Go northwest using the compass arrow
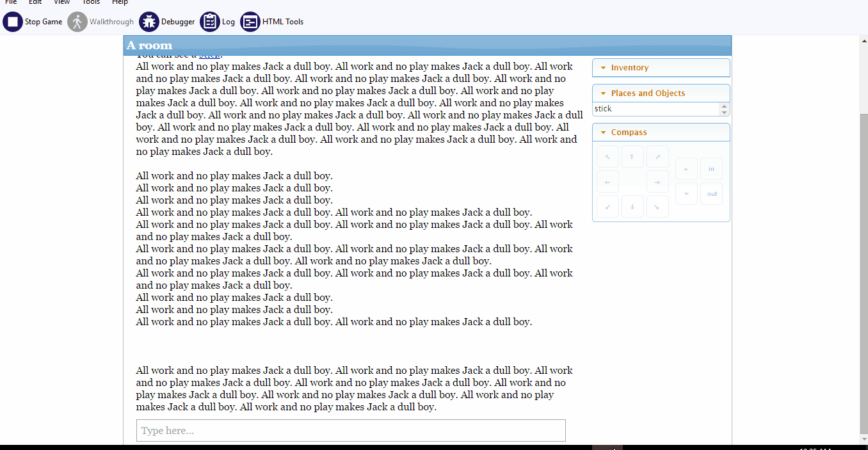Viewport: 868px width, 450px height. [607, 157]
